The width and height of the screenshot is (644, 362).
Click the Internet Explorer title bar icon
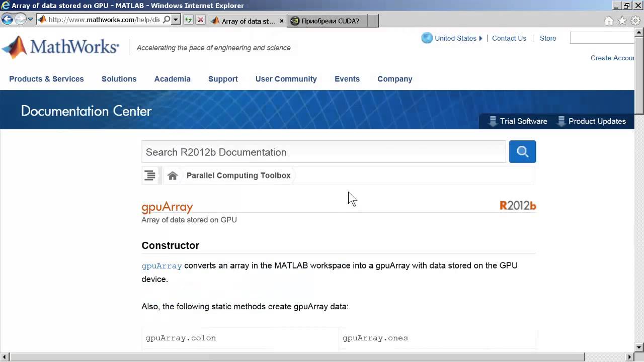click(x=5, y=6)
